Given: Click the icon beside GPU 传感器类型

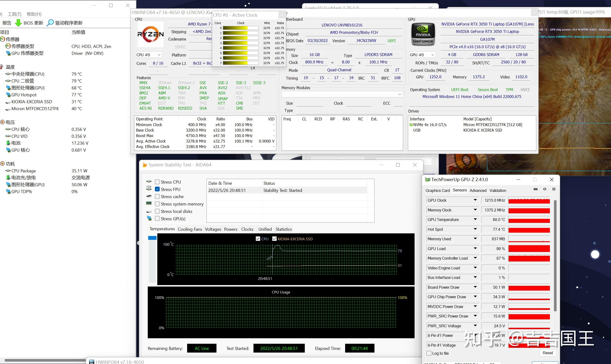Looking at the screenshot, I should [x=8, y=53].
